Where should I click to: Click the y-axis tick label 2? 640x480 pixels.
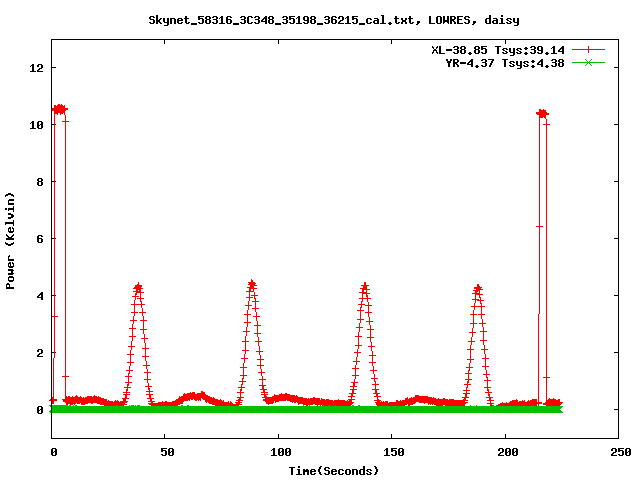[x=40, y=353]
